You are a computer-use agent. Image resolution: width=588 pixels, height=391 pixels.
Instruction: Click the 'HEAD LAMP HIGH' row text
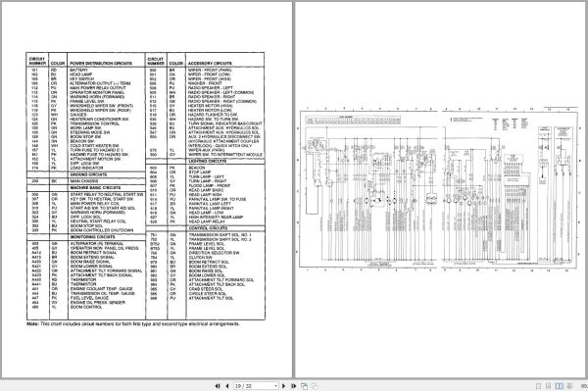(206, 195)
